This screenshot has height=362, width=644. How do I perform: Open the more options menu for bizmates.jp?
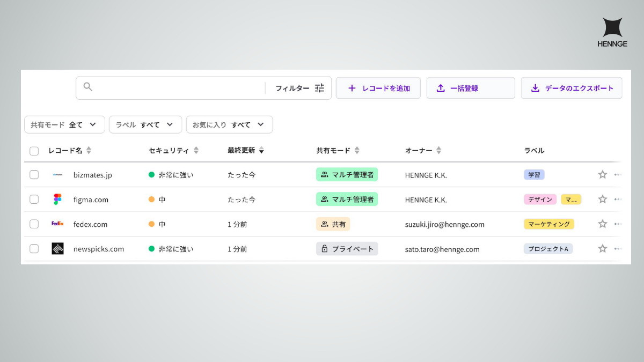coord(618,174)
